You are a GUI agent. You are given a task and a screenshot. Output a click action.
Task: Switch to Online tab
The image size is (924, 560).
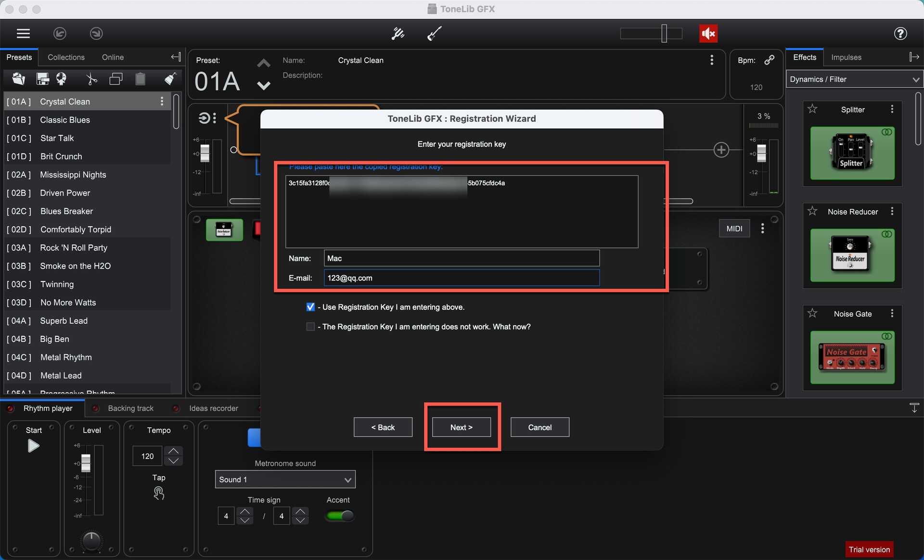[113, 57]
